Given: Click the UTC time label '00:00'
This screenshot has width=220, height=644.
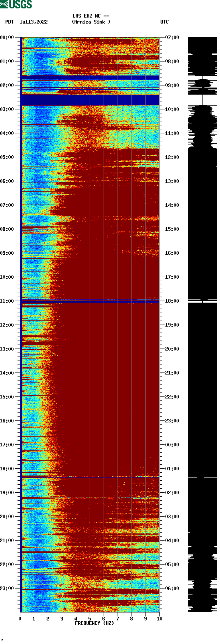Looking at the screenshot, I should (172, 445).
